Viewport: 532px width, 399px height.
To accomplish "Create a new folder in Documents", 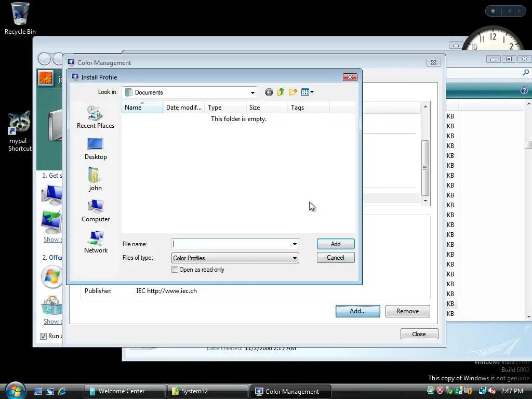I will (293, 92).
